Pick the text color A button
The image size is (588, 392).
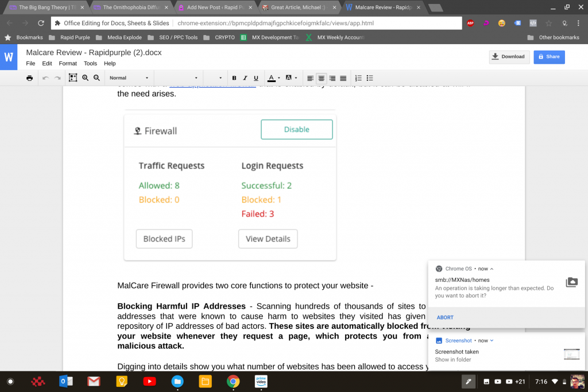[x=271, y=78]
